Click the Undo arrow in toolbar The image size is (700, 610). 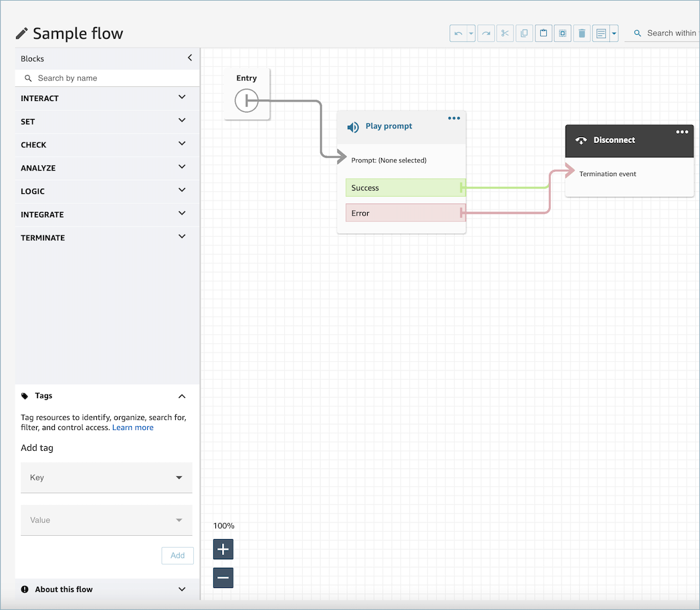[x=458, y=33]
